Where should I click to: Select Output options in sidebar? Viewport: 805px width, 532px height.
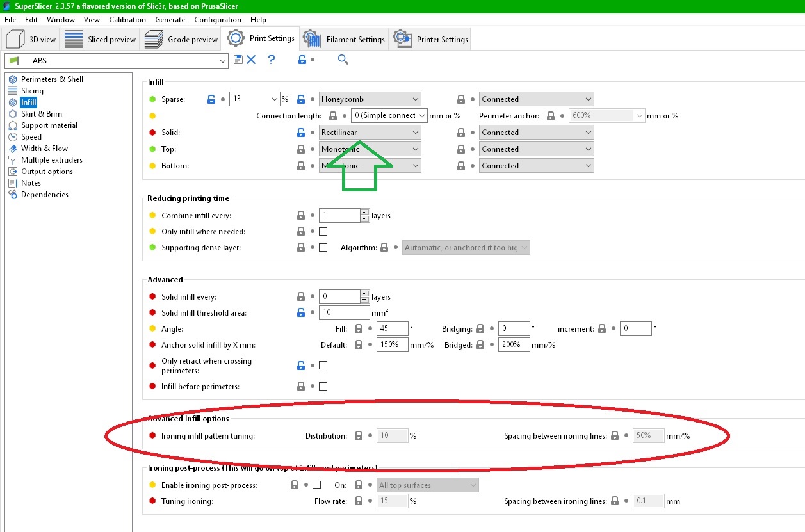tap(47, 172)
